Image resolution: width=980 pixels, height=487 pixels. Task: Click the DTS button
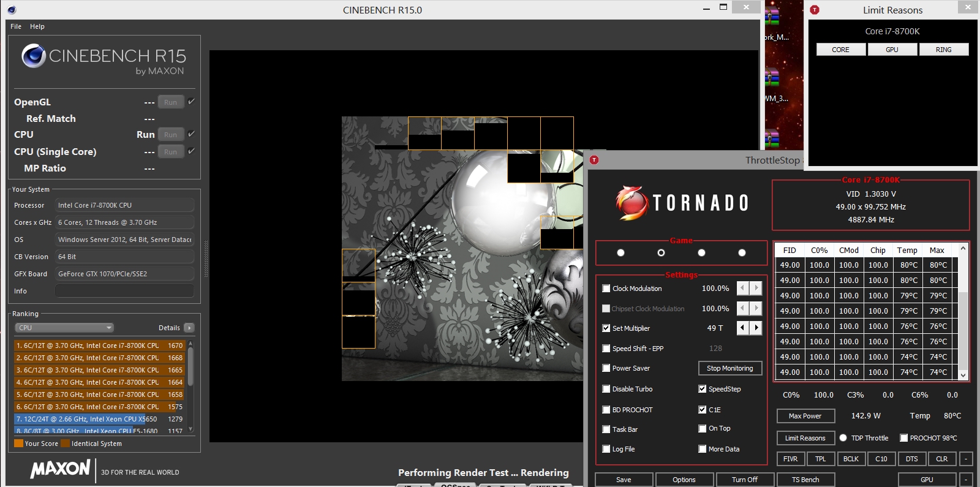[912, 459]
